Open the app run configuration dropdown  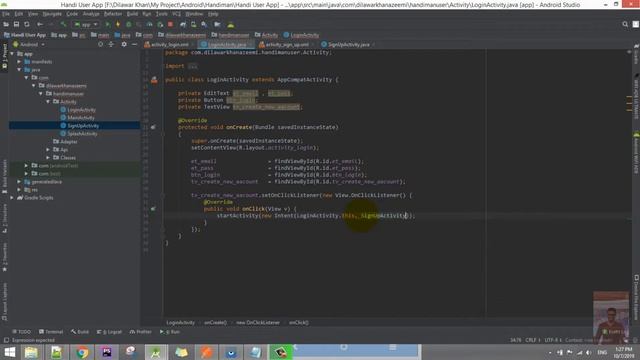(x=86, y=24)
